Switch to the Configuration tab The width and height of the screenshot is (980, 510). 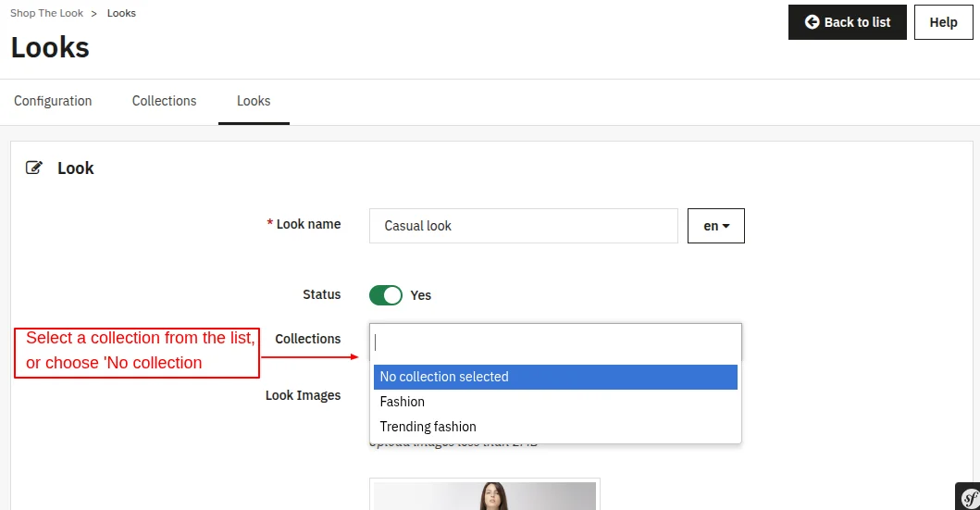(53, 101)
